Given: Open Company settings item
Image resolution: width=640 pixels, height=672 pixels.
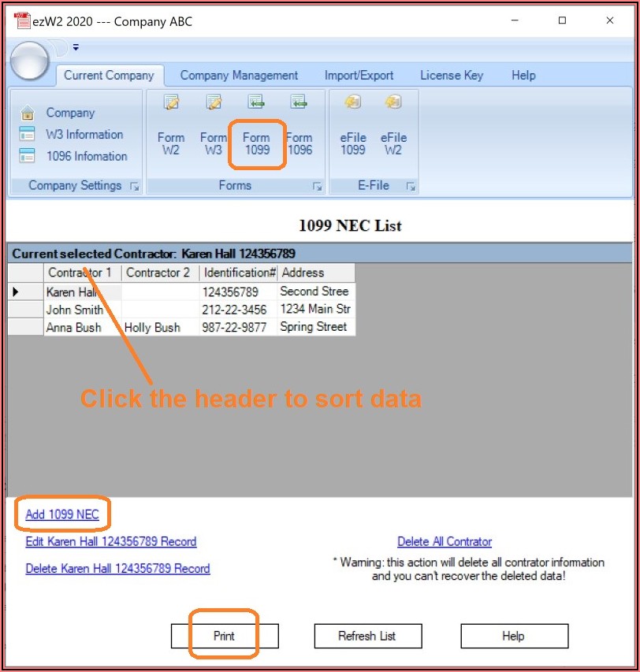Looking at the screenshot, I should tap(69, 113).
